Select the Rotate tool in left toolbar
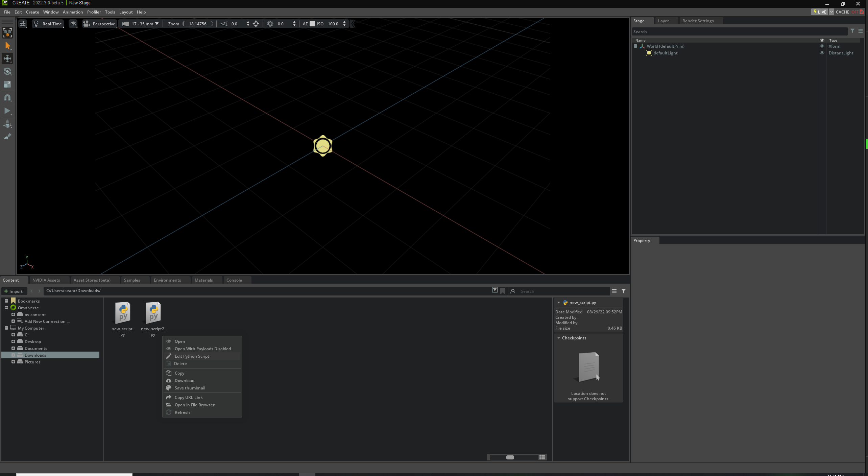This screenshot has height=476, width=868. click(7, 72)
